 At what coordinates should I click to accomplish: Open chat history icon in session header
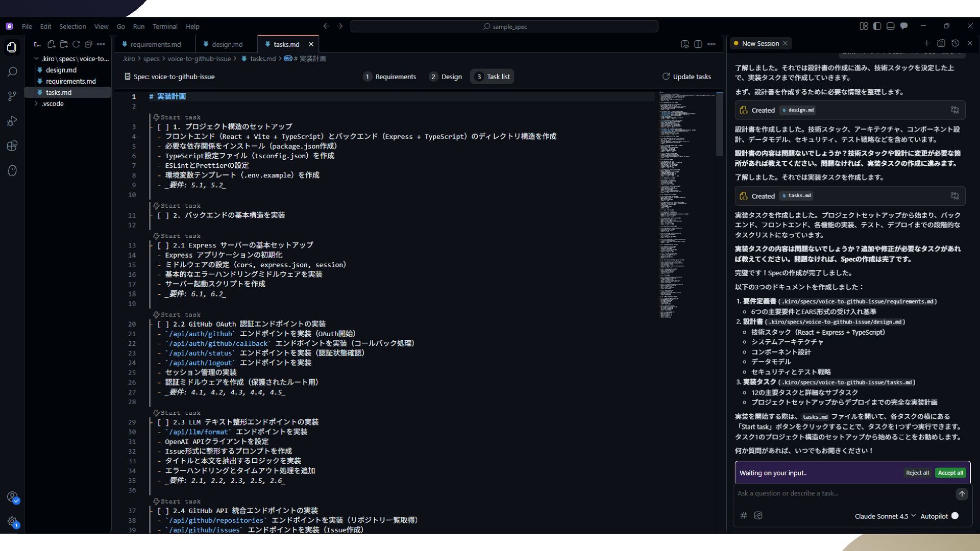(x=955, y=43)
